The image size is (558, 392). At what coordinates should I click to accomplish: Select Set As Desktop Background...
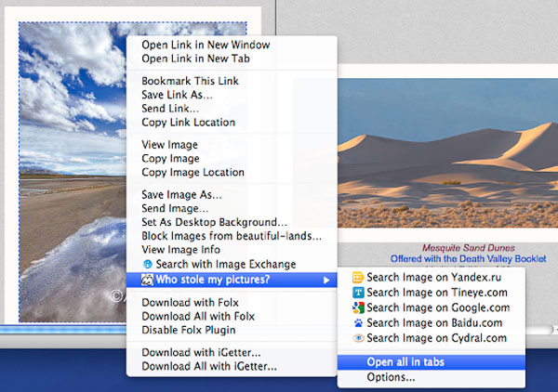tap(215, 222)
